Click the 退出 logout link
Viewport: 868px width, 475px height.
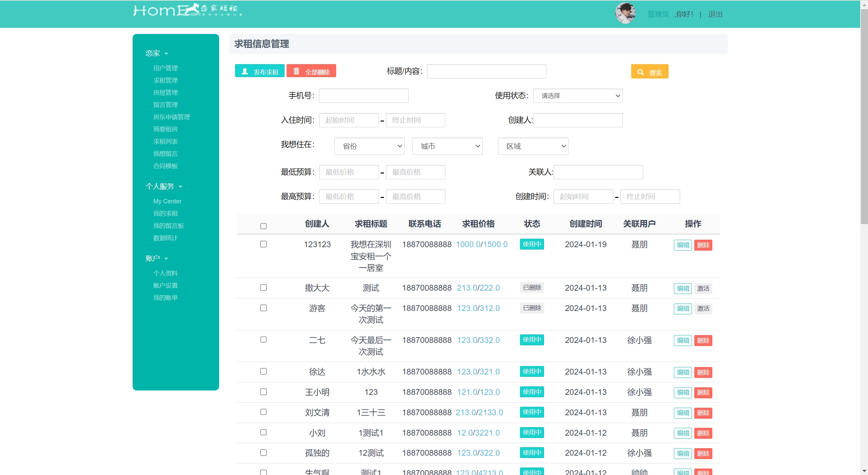pyautogui.click(x=715, y=14)
